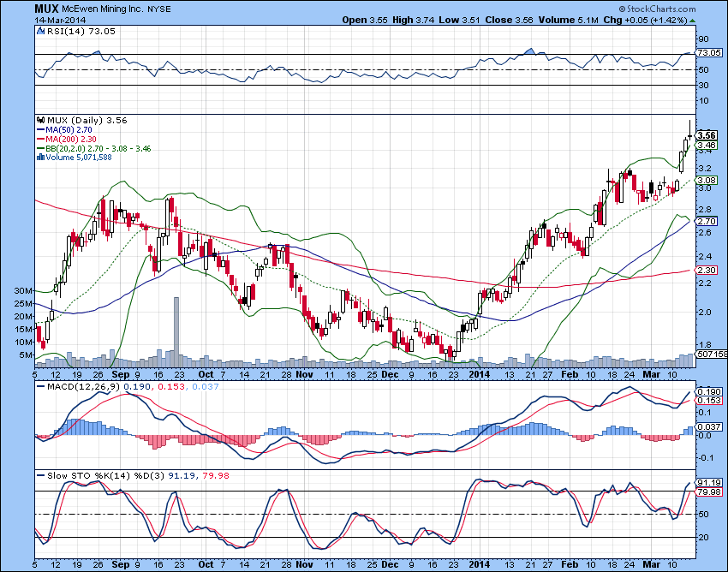The image size is (728, 572).
Task: Click the candlestick icon before MUX (Daily)
Action: click(41, 120)
